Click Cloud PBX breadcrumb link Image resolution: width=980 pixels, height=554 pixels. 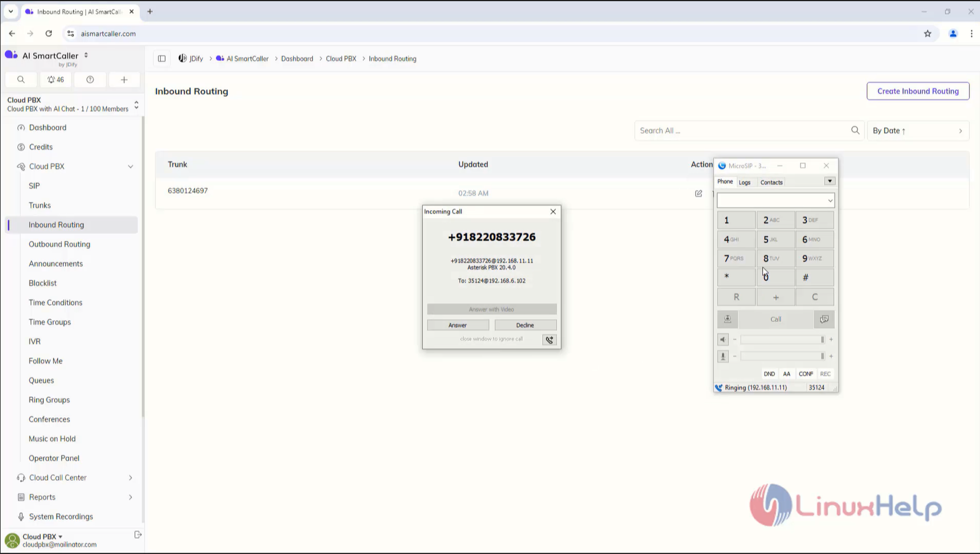[341, 59]
